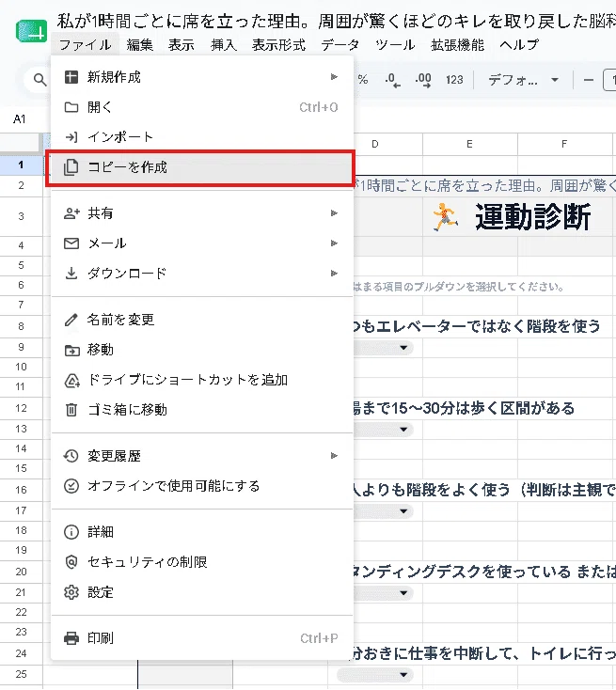The image size is (616, 690).
Task: Click the trash can icon
Action: (x=71, y=410)
